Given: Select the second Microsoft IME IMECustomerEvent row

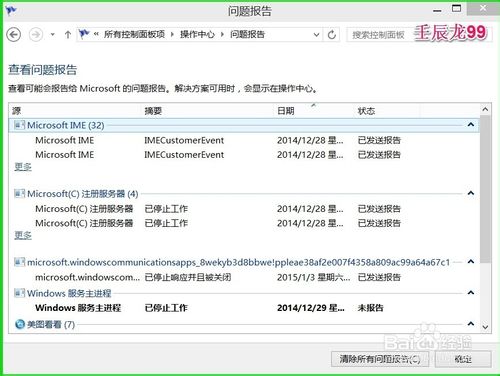Looking at the screenshot, I should tap(244, 155).
